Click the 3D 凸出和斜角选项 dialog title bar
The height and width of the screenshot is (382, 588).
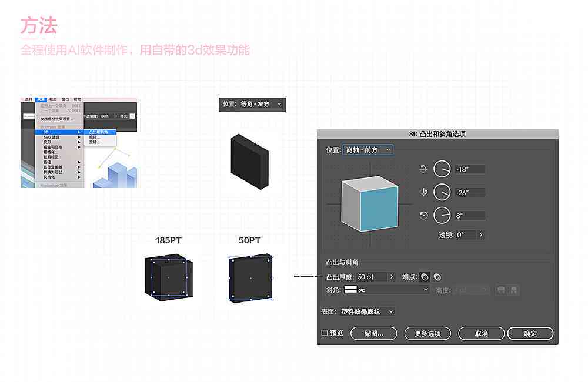tap(437, 134)
